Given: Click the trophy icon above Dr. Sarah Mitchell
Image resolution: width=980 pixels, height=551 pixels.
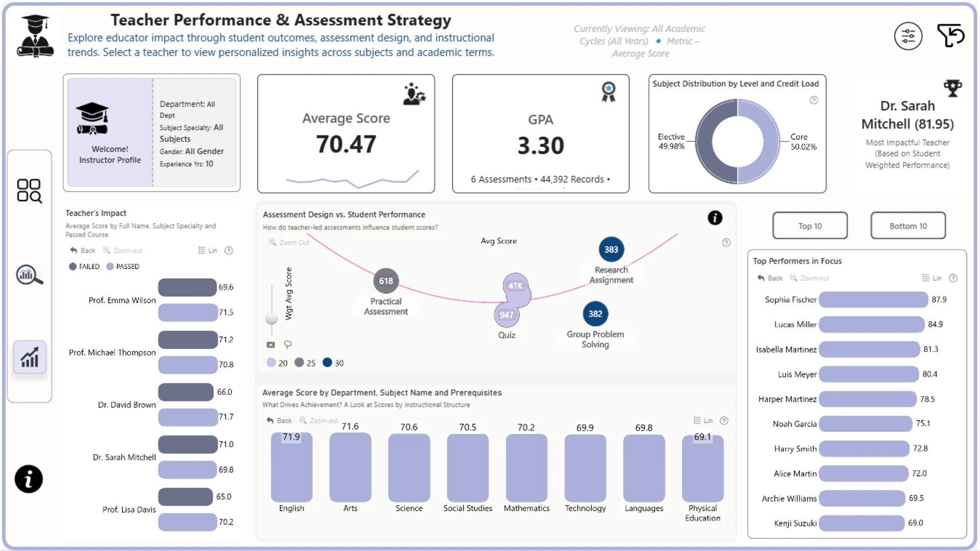Looking at the screenshot, I should pos(952,88).
